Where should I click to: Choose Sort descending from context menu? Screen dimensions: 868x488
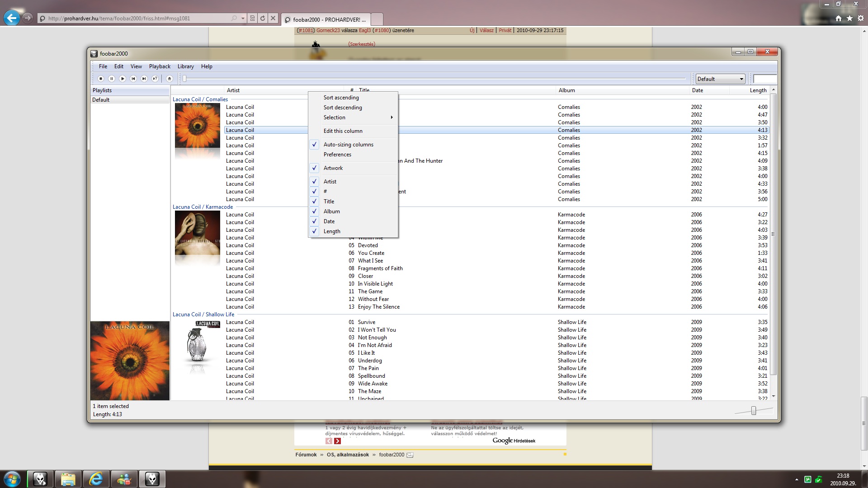tap(353, 108)
